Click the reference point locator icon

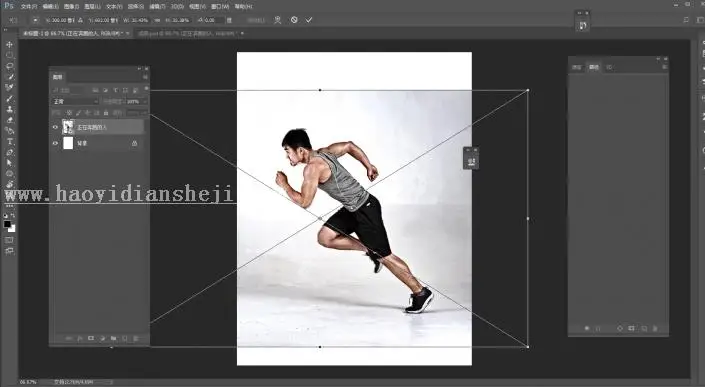(35, 20)
